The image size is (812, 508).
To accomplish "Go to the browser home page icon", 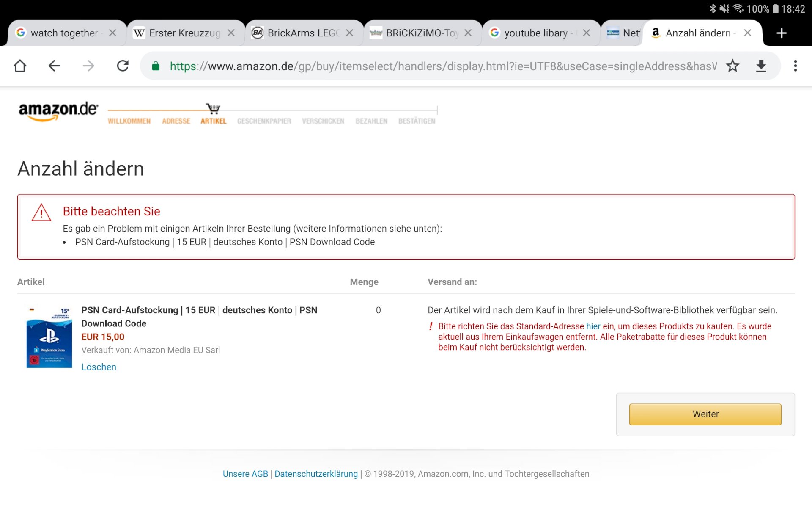I will click(20, 66).
